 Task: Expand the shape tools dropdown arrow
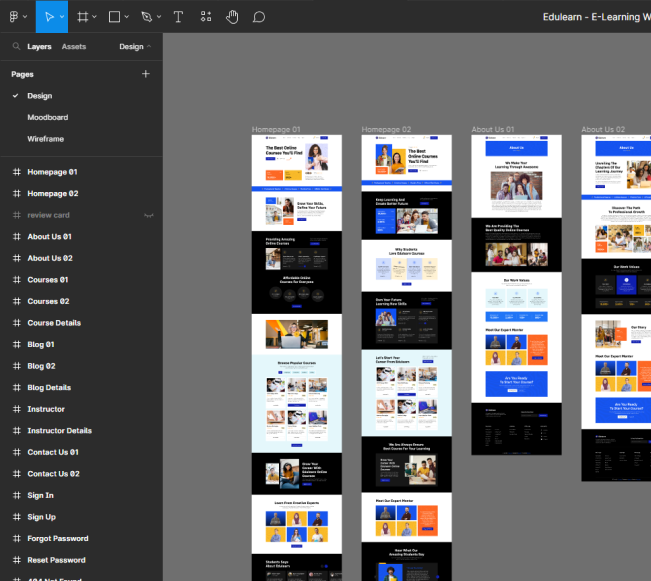pyautogui.click(x=127, y=17)
